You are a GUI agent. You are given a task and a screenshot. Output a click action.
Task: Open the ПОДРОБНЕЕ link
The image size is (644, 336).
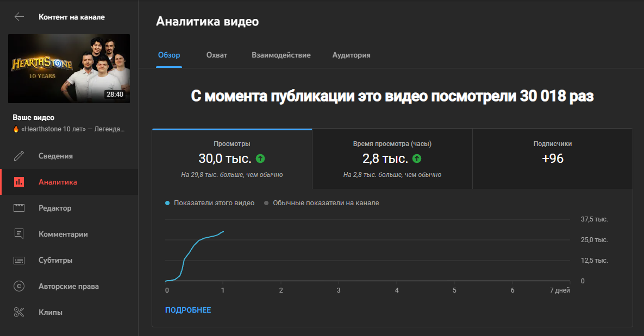tap(188, 309)
